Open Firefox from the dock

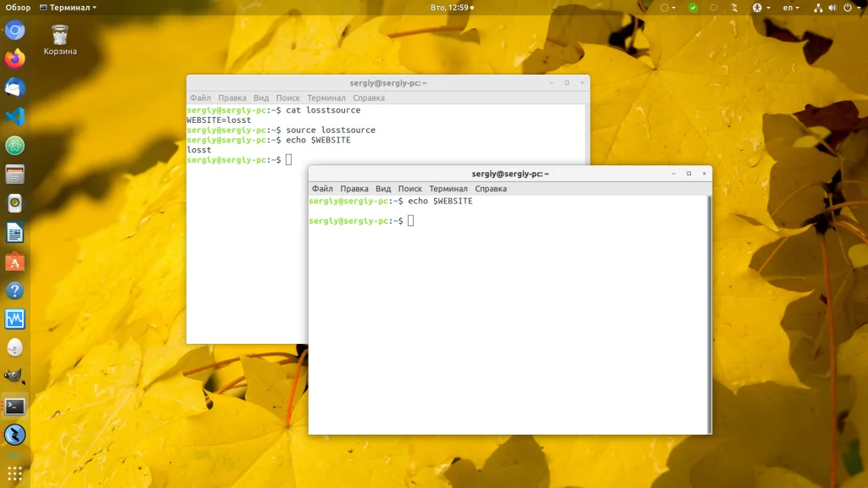click(x=15, y=59)
